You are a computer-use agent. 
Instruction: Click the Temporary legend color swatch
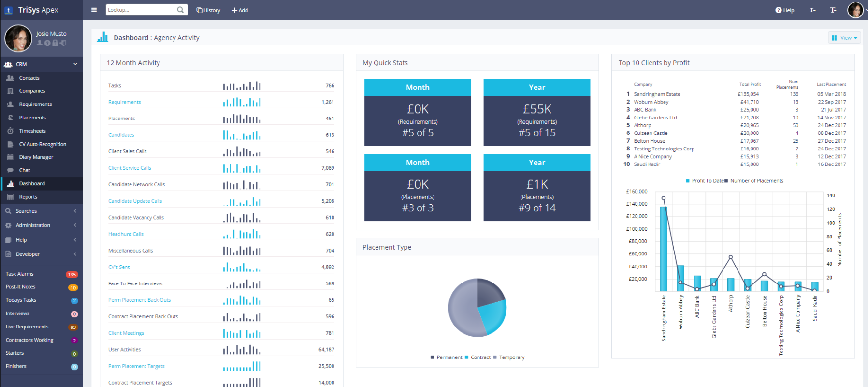[495, 357]
